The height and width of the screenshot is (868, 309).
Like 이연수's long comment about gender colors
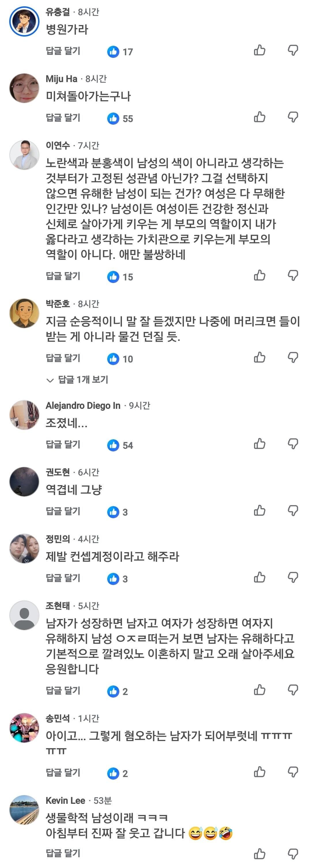click(259, 275)
